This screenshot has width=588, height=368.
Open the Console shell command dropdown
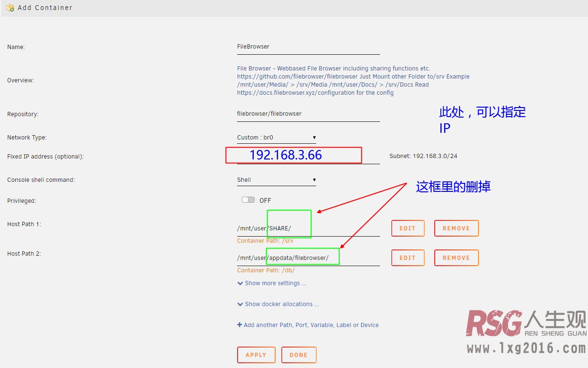pos(276,180)
